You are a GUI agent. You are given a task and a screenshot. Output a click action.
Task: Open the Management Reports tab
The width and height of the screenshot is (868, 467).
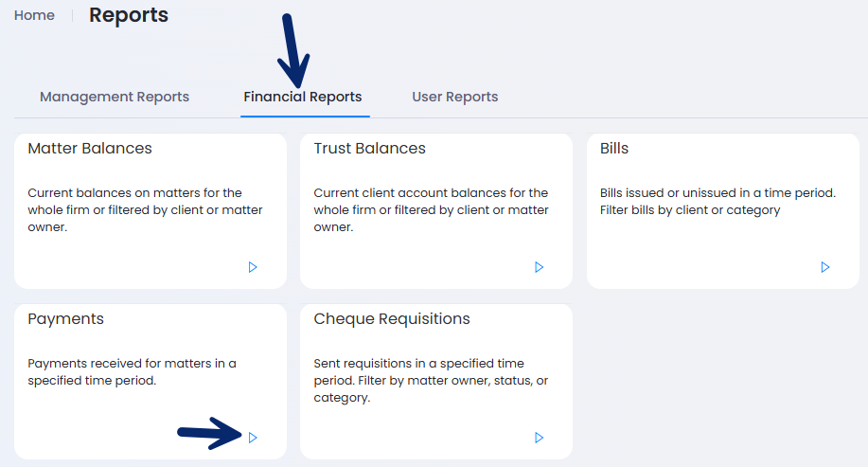pos(115,97)
